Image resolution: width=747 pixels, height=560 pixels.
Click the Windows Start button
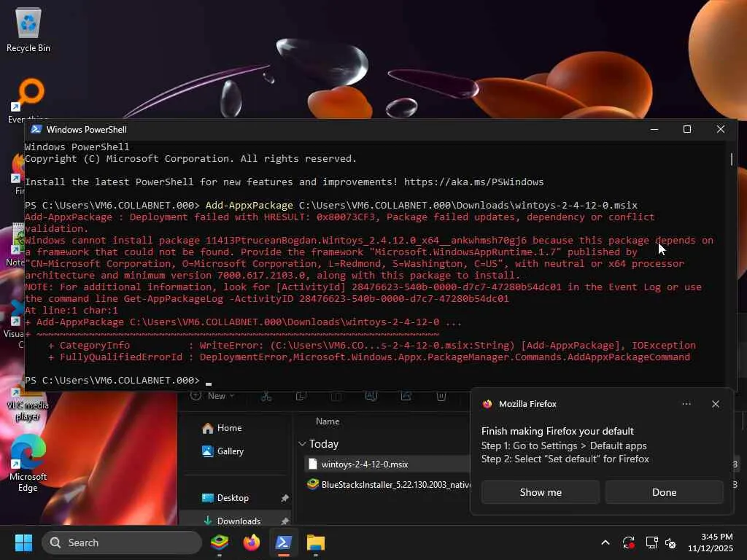coord(23,542)
